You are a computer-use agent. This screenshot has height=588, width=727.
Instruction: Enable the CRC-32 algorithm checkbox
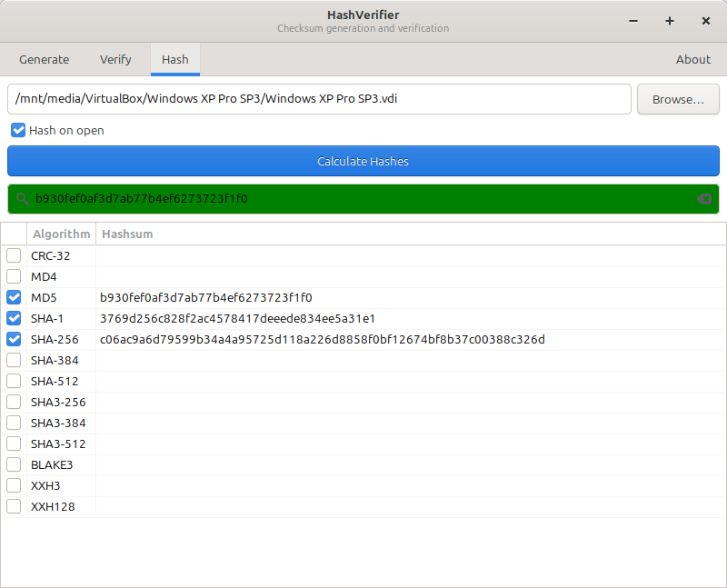click(x=14, y=255)
